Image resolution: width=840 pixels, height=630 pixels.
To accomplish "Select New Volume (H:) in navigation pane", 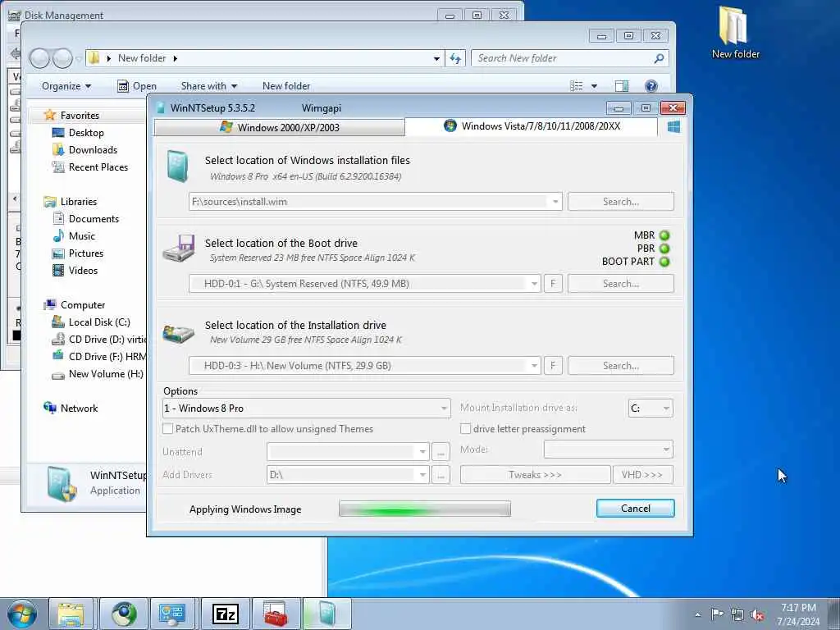I will (x=97, y=374).
